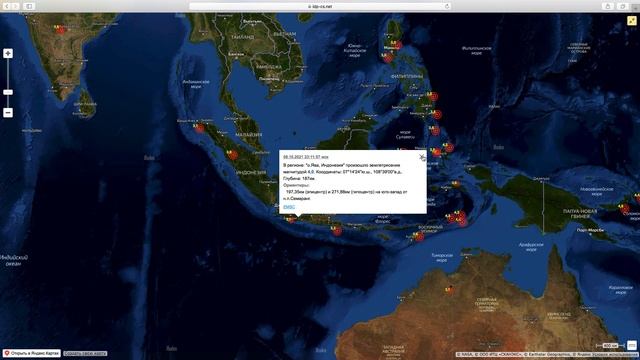Open the Safari share button
This screenshot has height=360, width=640.
click(608, 6)
